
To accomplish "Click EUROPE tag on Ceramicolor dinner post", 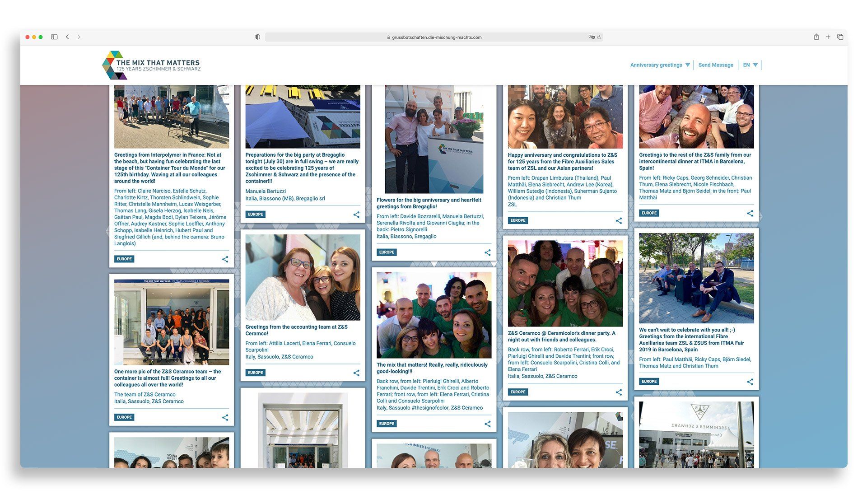I will (517, 392).
